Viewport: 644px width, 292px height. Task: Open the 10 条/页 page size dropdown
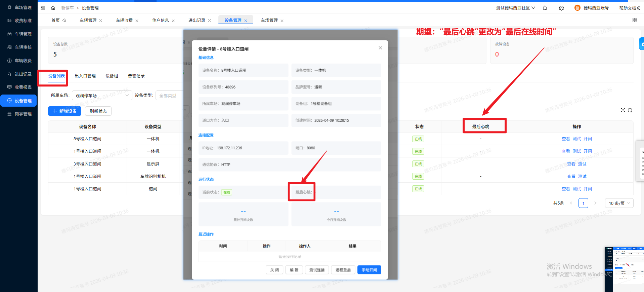click(619, 203)
